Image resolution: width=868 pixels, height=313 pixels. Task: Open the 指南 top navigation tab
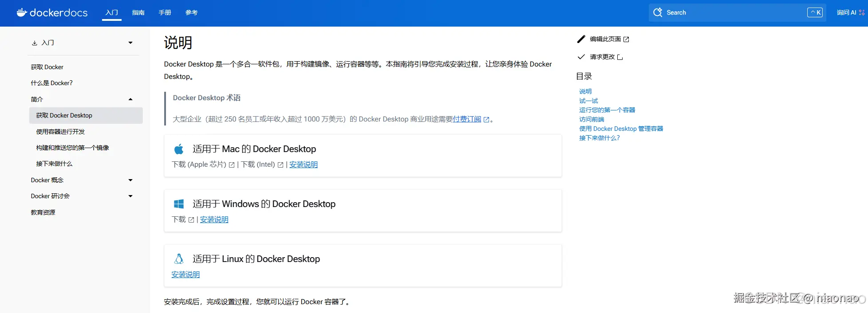[138, 12]
